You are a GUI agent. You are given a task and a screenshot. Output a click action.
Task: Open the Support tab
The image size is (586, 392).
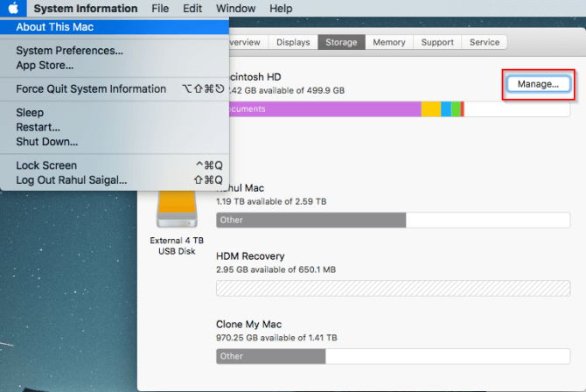pyautogui.click(x=437, y=42)
